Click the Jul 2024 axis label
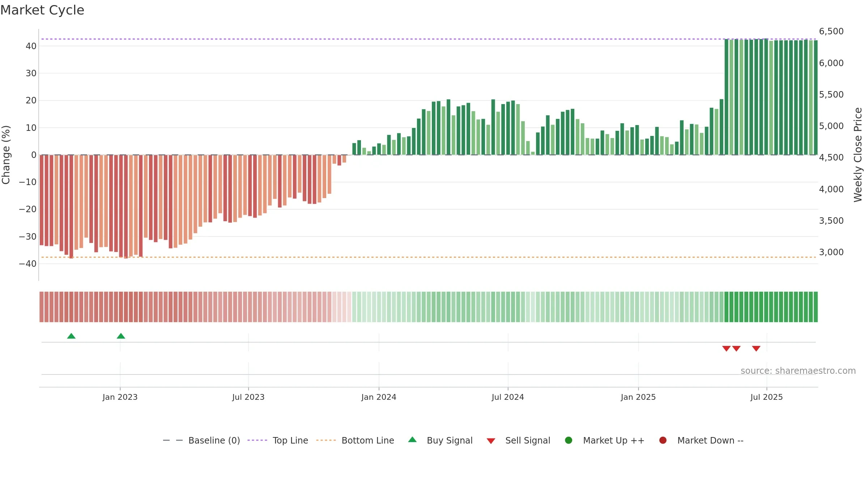 coord(508,397)
